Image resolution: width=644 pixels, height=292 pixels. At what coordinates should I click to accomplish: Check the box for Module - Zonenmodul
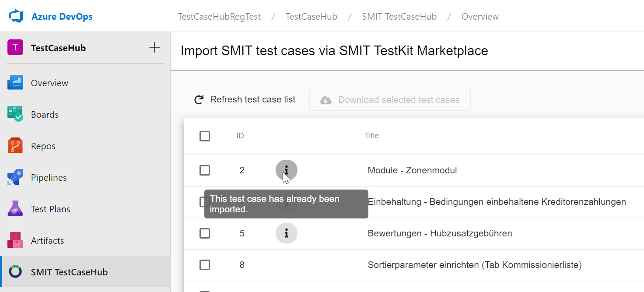[205, 170]
